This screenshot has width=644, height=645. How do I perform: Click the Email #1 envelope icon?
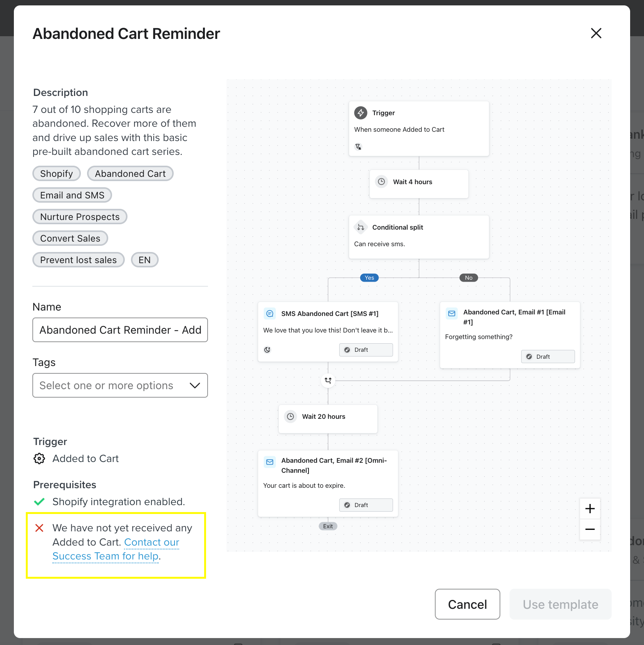452,314
